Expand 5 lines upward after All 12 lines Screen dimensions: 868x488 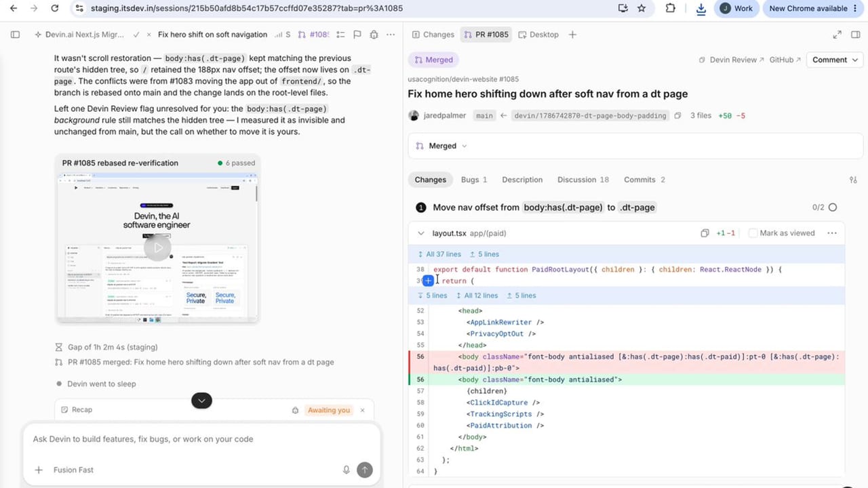click(x=521, y=296)
